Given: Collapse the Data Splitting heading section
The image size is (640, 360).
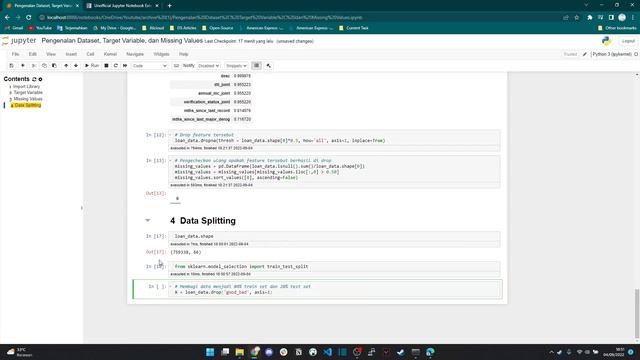Looking at the screenshot, I should coord(148,220).
